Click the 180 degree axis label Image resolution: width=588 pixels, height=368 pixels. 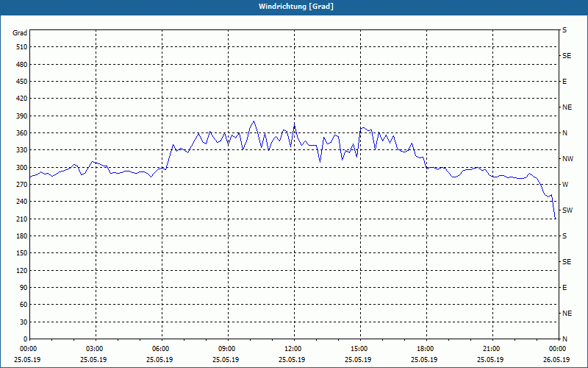[22, 236]
